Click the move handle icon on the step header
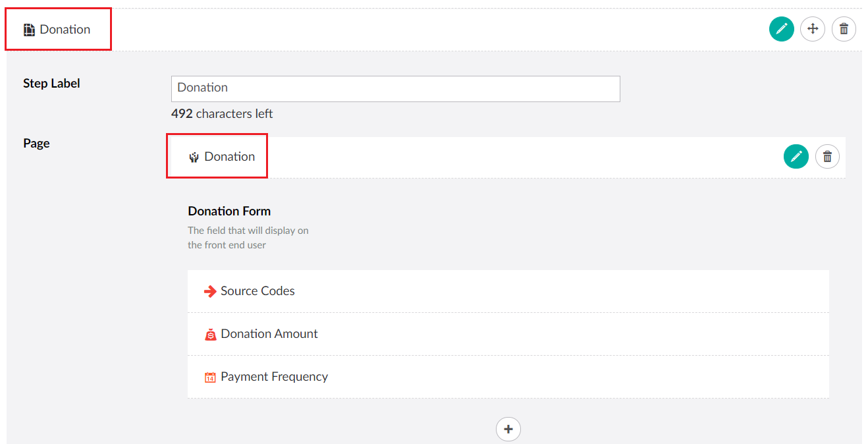This screenshot has width=868, height=444. 813,29
